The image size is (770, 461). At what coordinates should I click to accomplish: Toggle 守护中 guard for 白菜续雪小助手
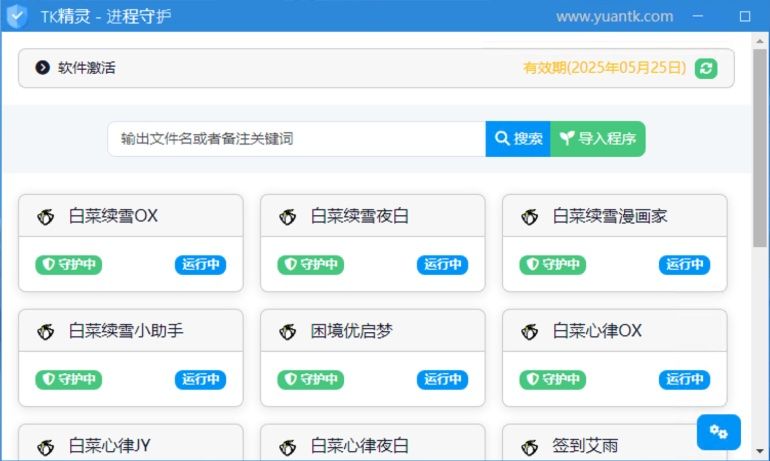(69, 380)
